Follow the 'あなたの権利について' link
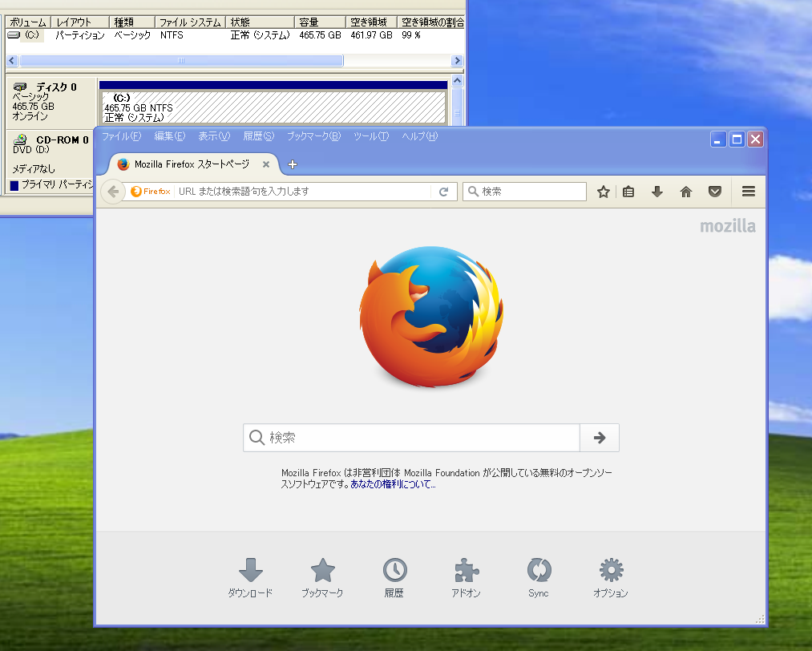 (393, 484)
